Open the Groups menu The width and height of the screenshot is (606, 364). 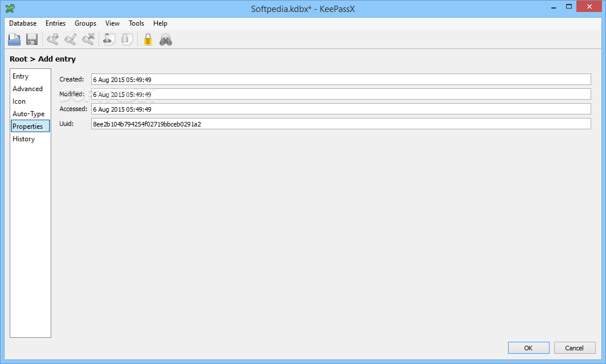tap(85, 23)
